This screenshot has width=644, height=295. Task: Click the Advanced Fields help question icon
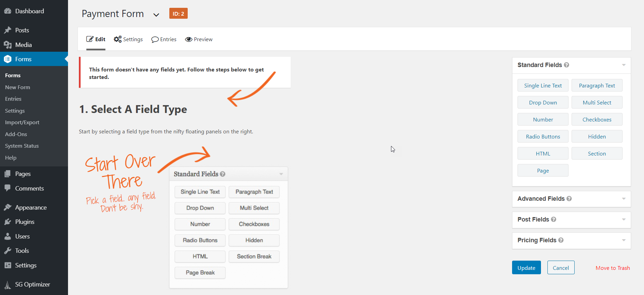[569, 199]
